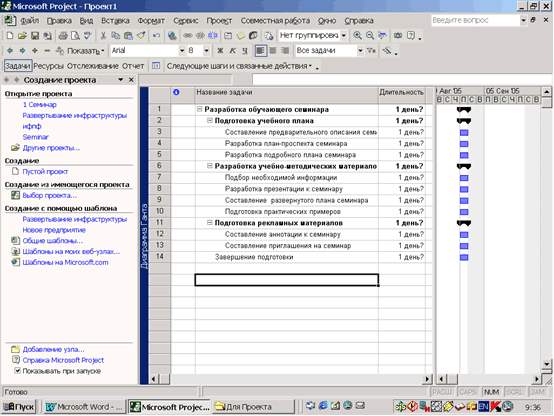Open Для Проекта folder in taskbar

point(254,407)
